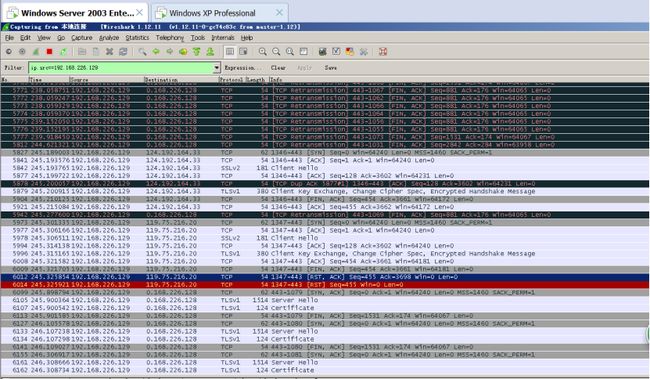The height and width of the screenshot is (379, 650).
Task: Open the Capture menu
Action: point(82,38)
